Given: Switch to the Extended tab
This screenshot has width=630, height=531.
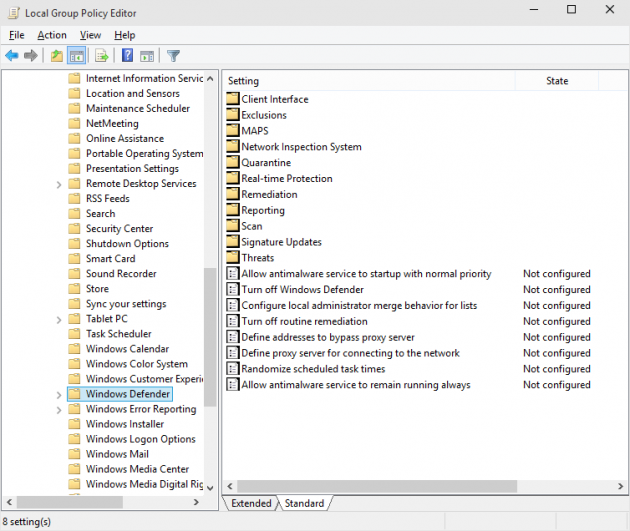Looking at the screenshot, I should (251, 503).
